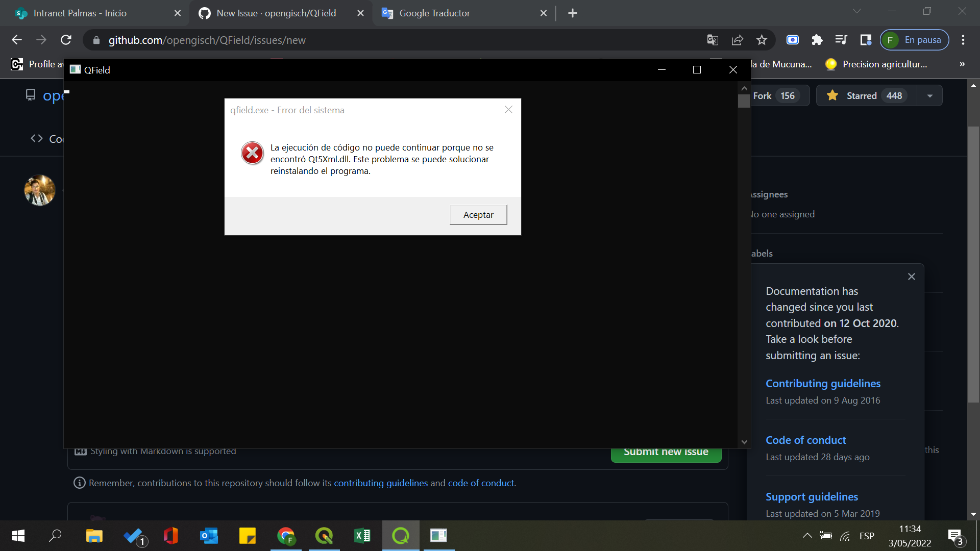Open the Starred dropdown arrow
The image size is (980, 551).
pos(930,95)
